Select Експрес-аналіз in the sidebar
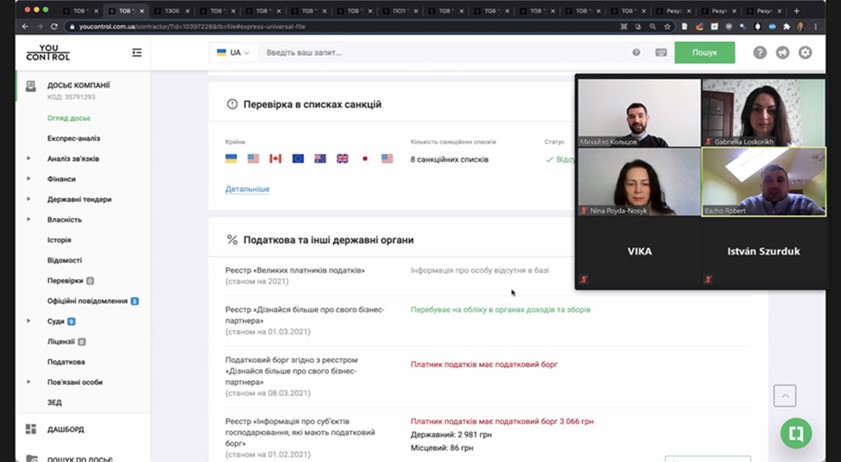The image size is (841, 462). click(x=73, y=138)
